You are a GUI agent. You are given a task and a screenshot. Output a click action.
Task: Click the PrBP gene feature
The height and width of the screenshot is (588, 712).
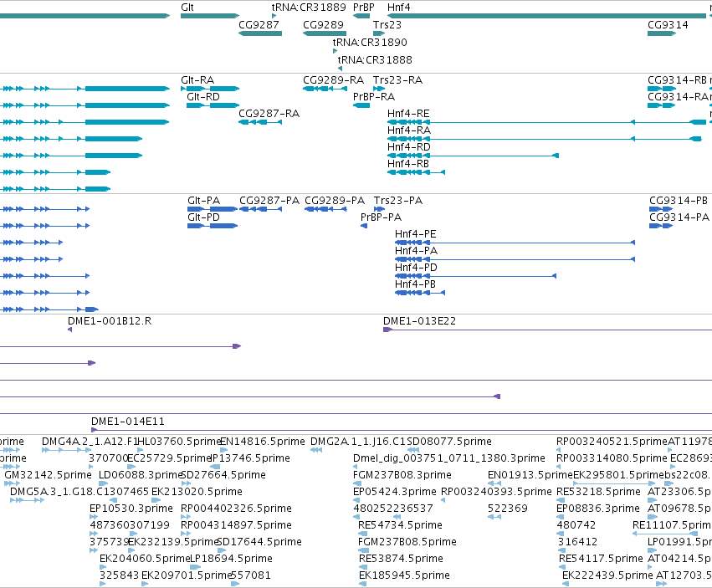[361, 16]
